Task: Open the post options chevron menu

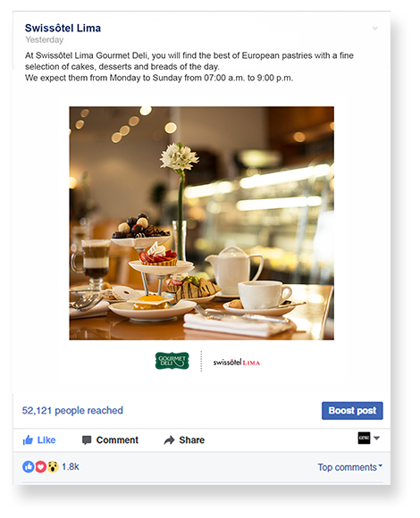Action: (374, 29)
